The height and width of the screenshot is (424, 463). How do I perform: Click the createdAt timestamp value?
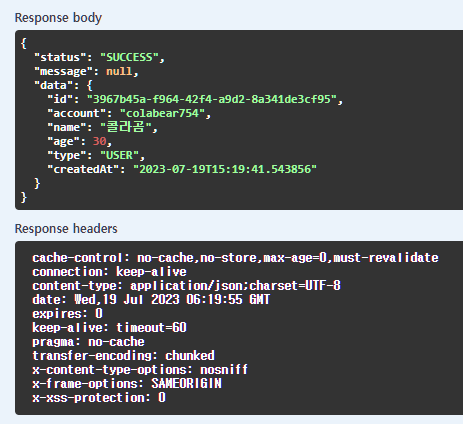click(225, 169)
